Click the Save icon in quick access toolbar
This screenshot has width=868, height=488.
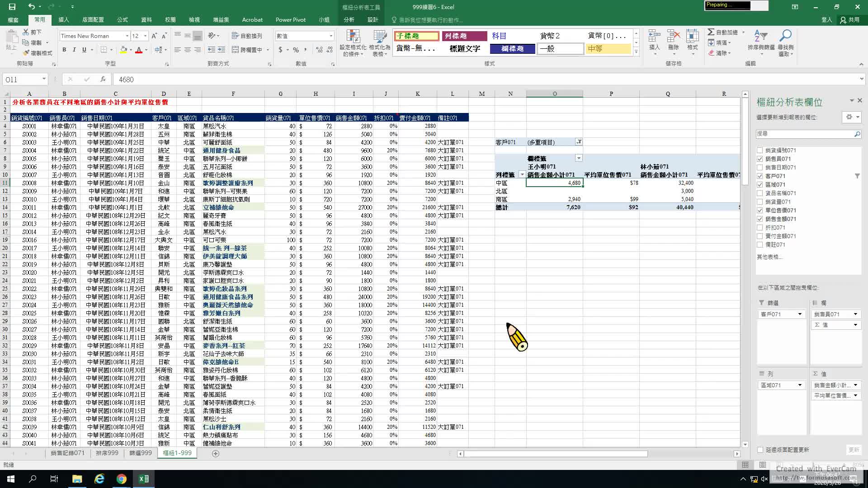[12, 7]
